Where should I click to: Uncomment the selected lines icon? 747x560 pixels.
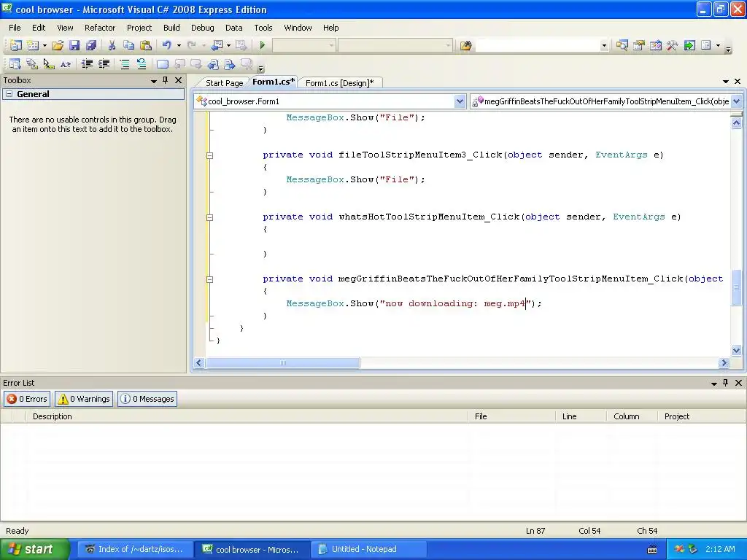pos(142,64)
